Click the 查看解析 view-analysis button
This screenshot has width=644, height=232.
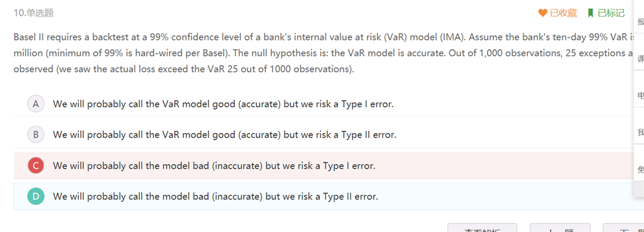coord(482,228)
